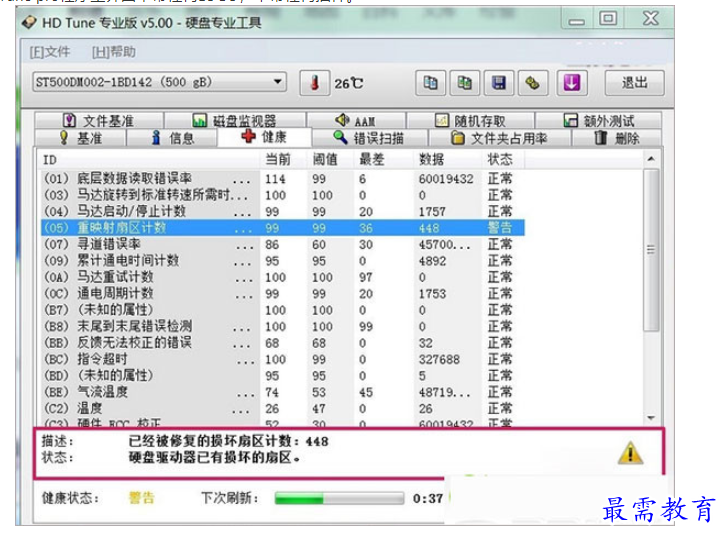724x541 pixels.
Task: Switch to 错误扫描 tab
Action: [369, 138]
